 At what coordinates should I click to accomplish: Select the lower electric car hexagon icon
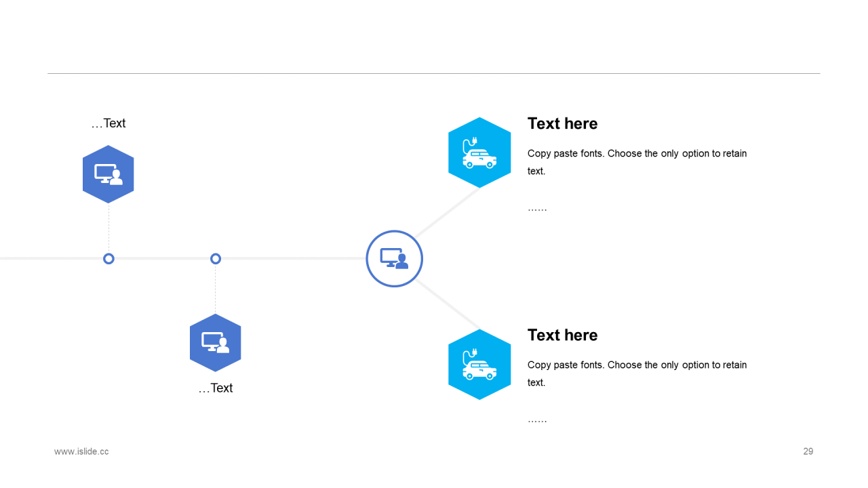[479, 365]
